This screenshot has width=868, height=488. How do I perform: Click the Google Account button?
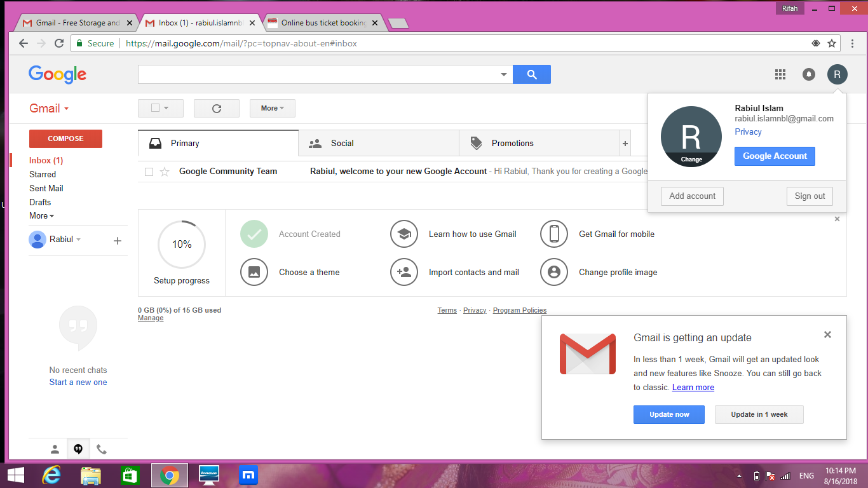775,156
